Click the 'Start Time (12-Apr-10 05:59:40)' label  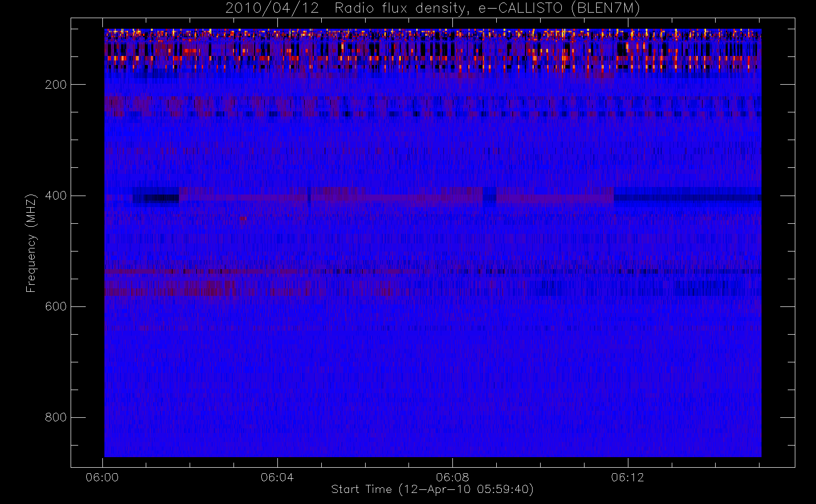pos(433,489)
